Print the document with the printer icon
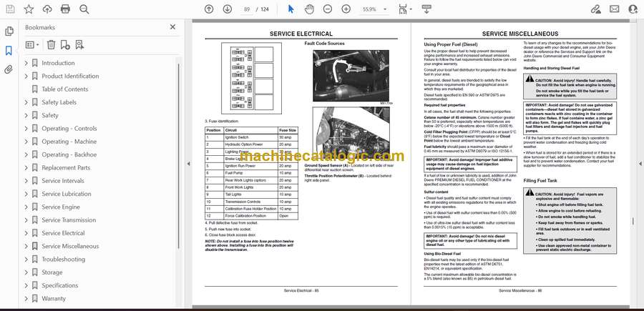Viewport: 644px width, 311px height. 65,9
